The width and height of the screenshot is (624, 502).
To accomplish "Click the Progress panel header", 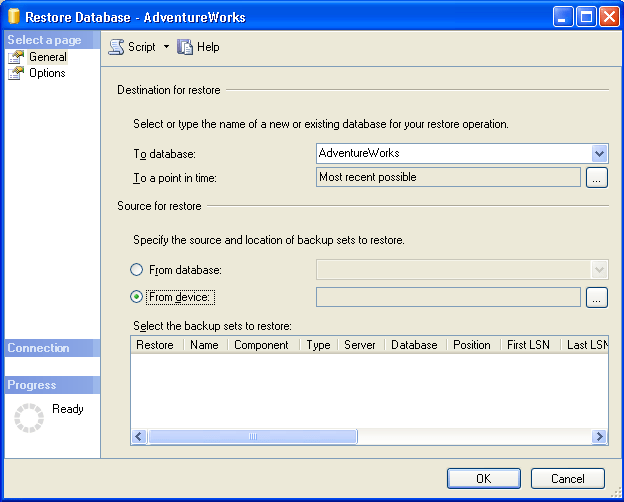I will (53, 385).
